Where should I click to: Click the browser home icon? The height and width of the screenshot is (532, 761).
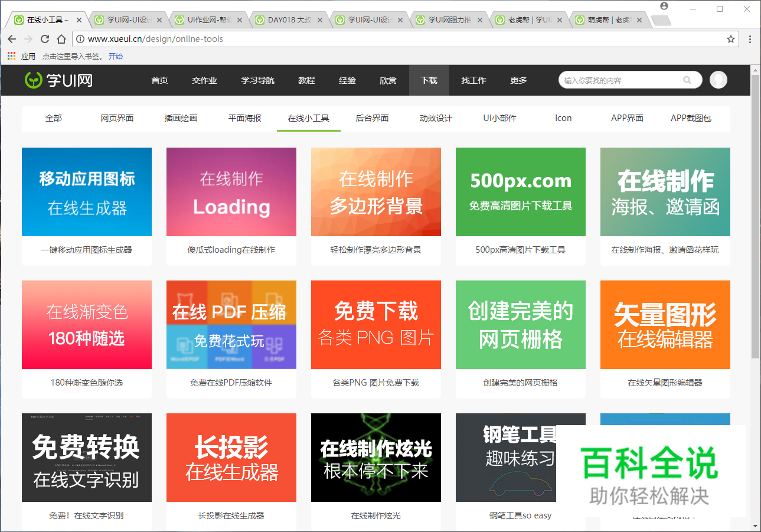tap(61, 39)
